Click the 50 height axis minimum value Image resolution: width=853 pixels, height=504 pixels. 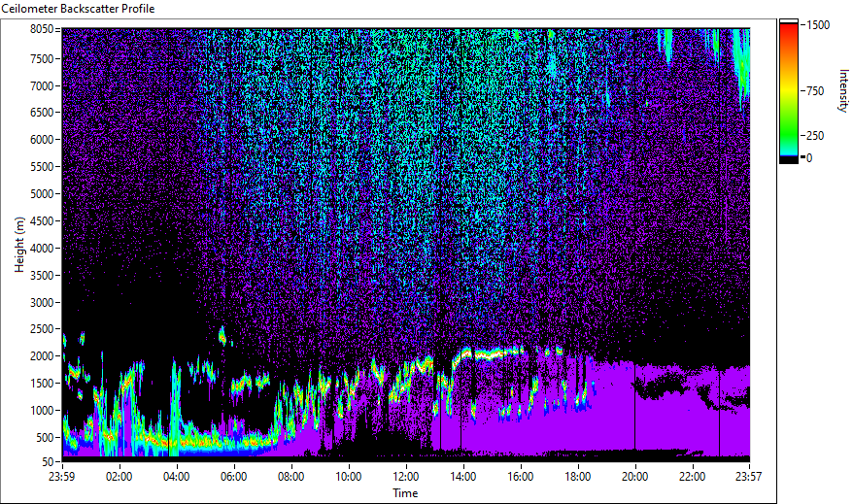[x=48, y=462]
